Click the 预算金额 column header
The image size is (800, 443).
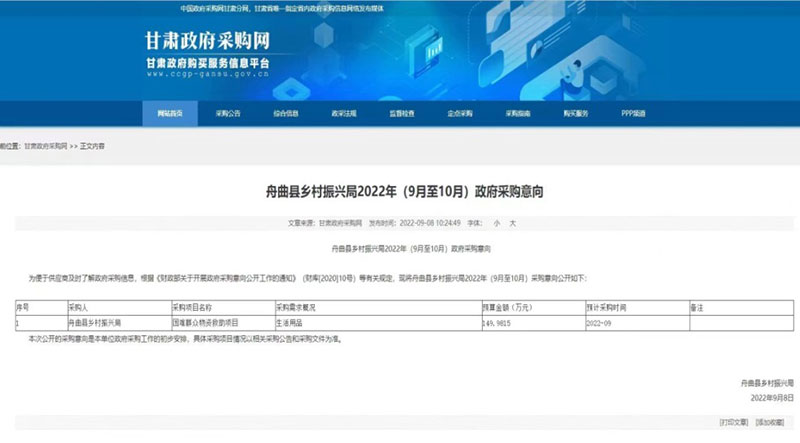click(507, 309)
